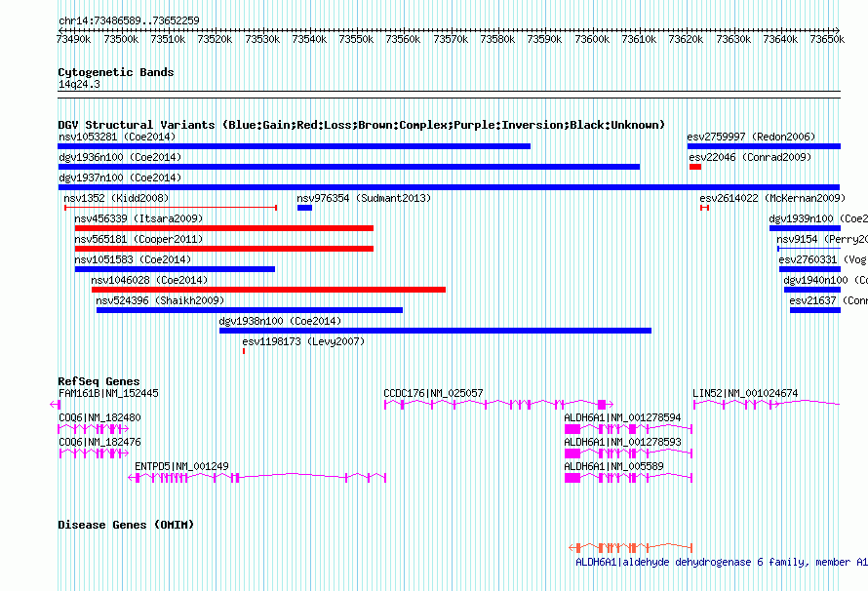Click the ALDH6A1|NM_005589 transcript model
This screenshot has width=868, height=591.
(628, 478)
